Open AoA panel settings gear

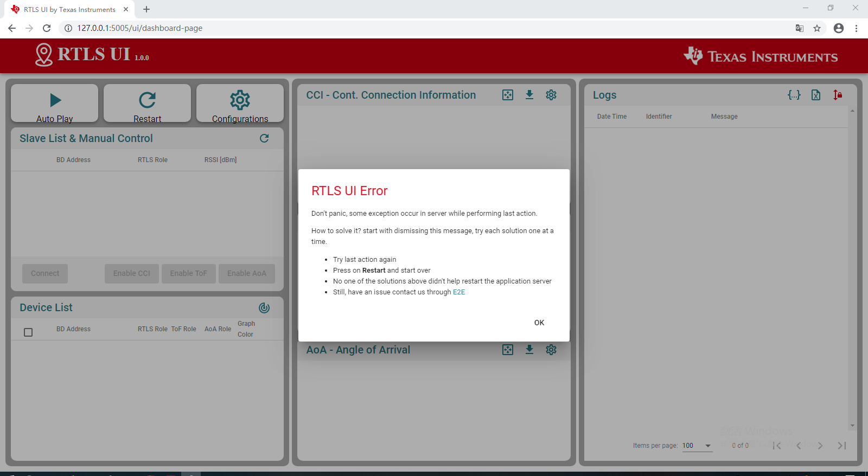(551, 350)
